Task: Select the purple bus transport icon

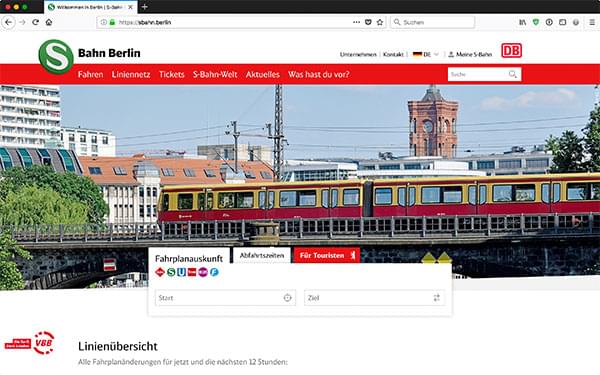Action: [x=203, y=272]
